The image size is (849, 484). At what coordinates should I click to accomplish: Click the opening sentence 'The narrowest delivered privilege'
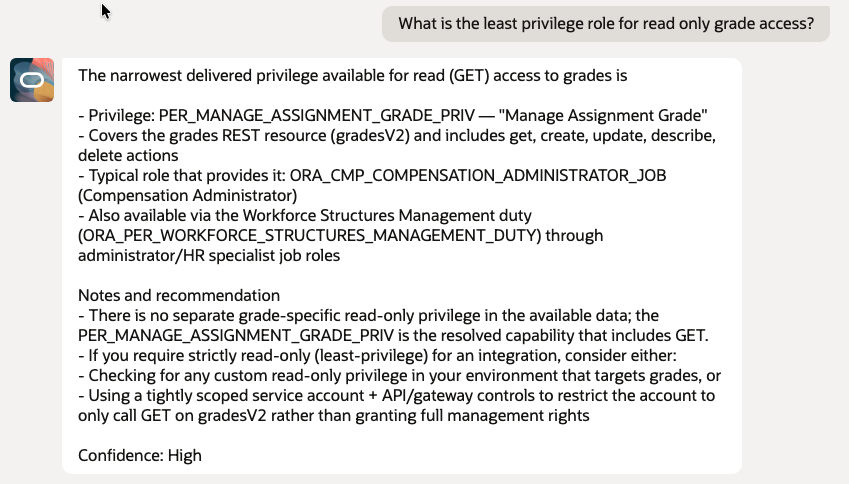click(x=352, y=75)
